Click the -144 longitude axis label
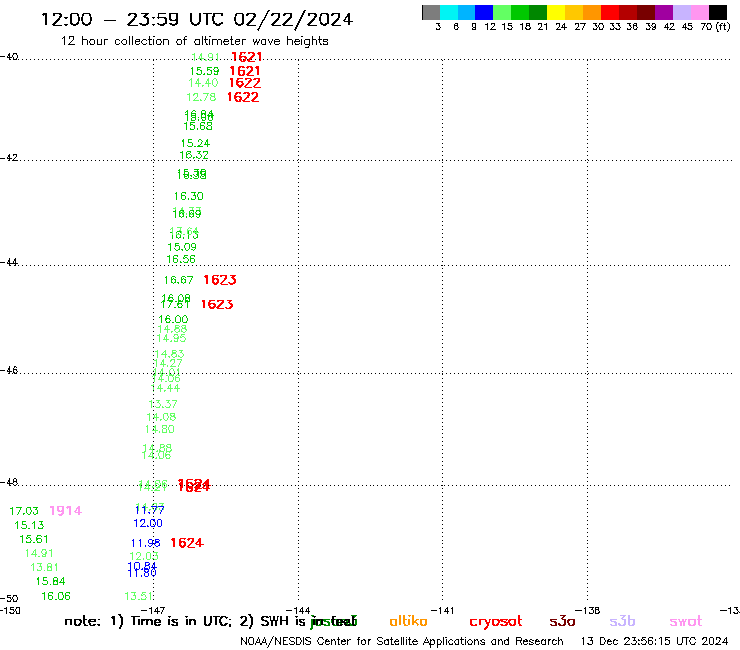 298,610
